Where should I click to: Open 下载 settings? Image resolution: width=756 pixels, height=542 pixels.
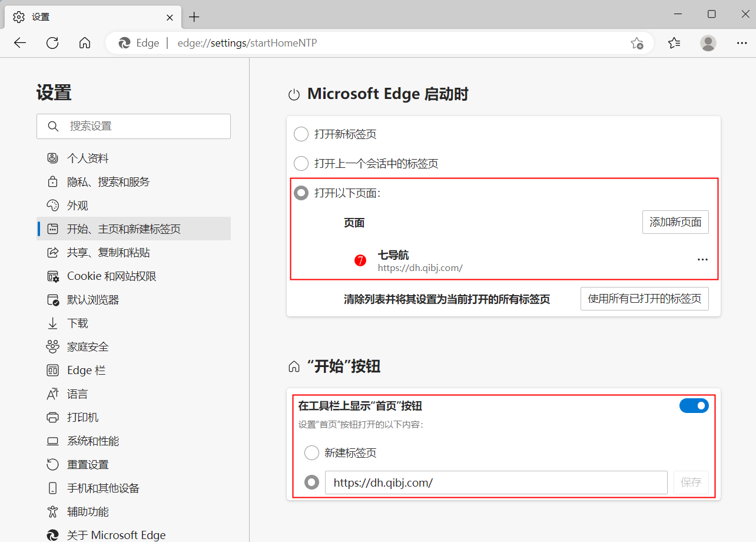[x=134, y=323]
